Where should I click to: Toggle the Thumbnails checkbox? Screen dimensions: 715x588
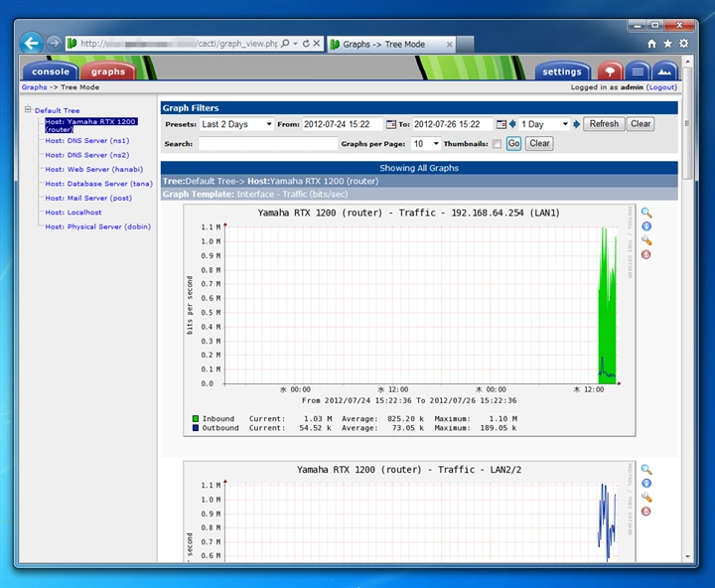pos(498,144)
